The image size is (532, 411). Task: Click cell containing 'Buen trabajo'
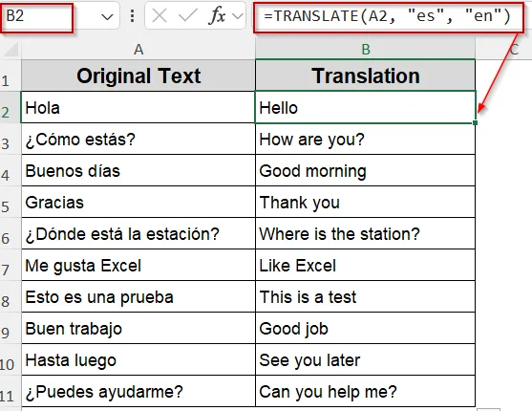coord(138,329)
